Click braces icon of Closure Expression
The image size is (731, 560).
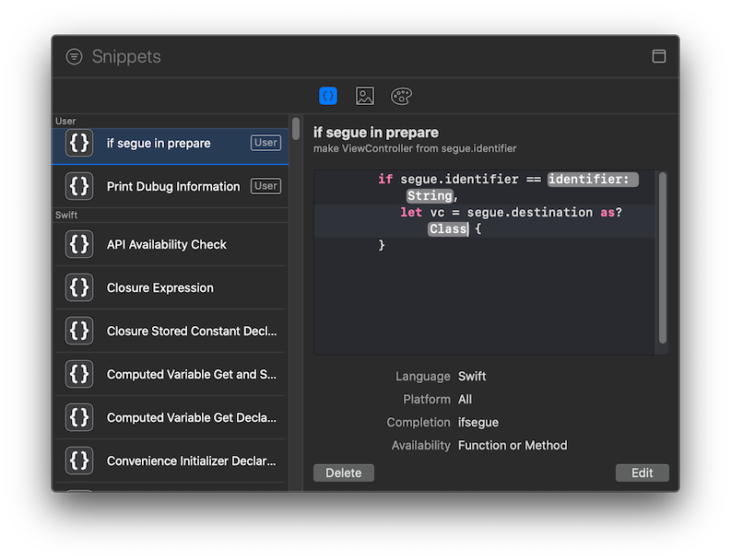pos(79,288)
